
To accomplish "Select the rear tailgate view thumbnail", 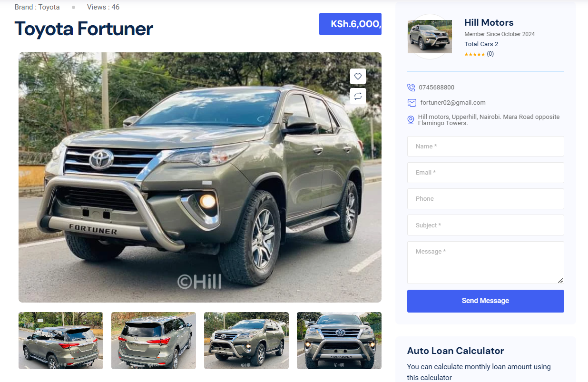I will 154,341.
